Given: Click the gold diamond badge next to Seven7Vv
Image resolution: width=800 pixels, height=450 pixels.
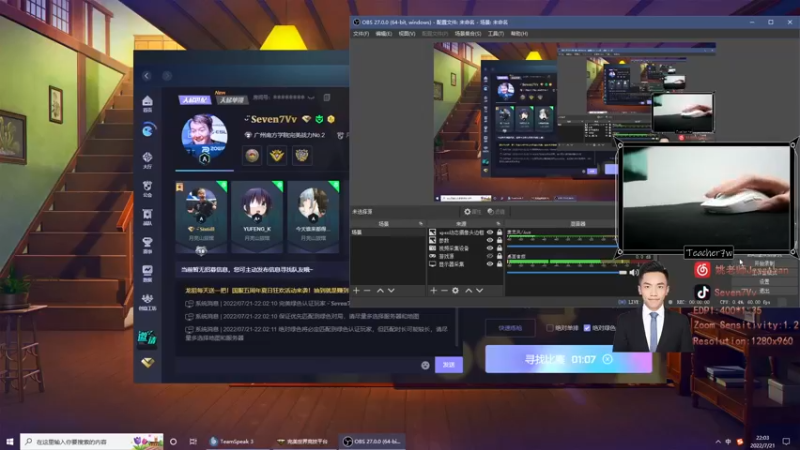Looking at the screenshot, I should tap(306, 119).
